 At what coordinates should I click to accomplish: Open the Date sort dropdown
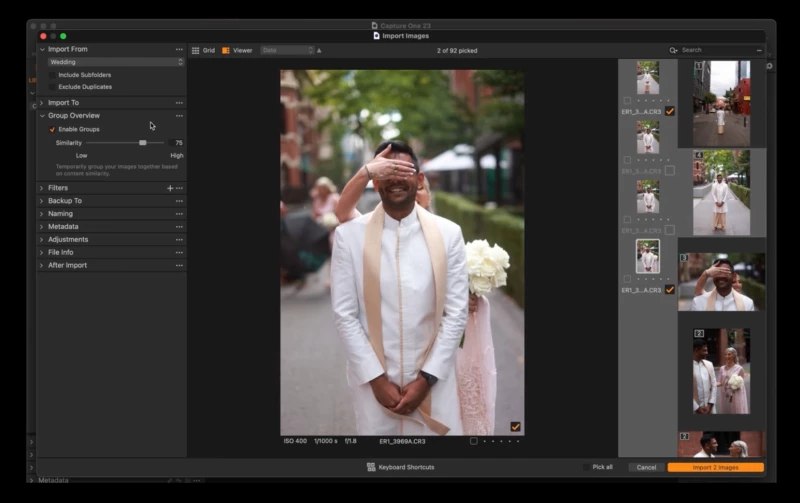click(x=287, y=50)
